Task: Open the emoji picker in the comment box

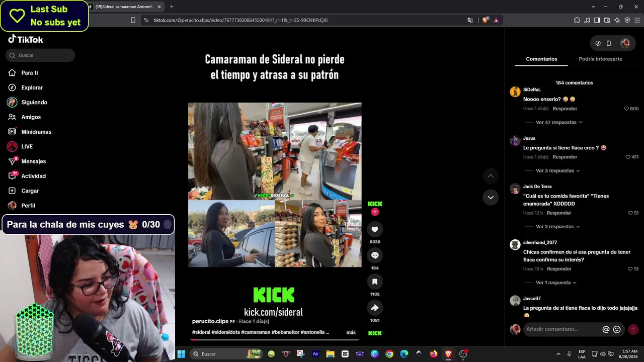Action: point(617,329)
